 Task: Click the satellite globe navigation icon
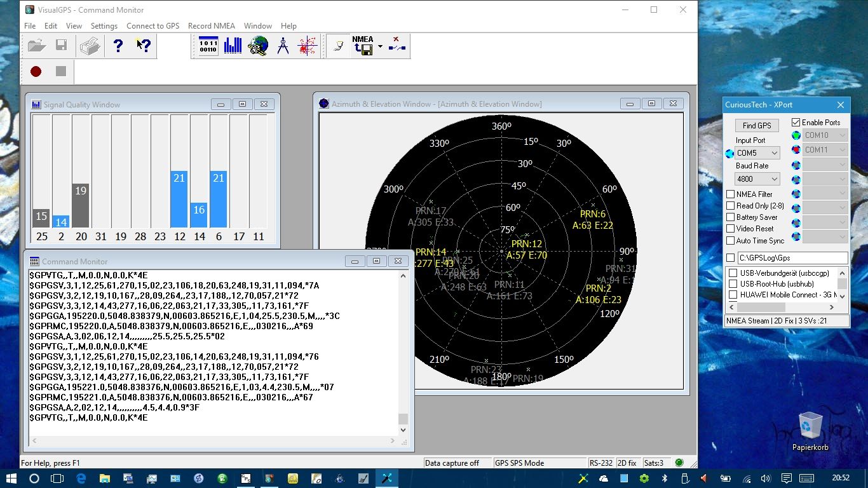pos(258,46)
